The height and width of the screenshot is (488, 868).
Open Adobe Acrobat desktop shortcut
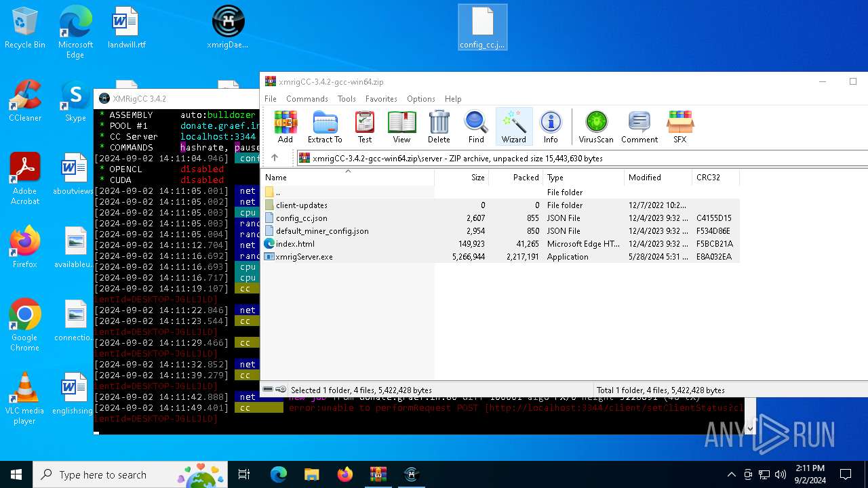click(x=25, y=178)
